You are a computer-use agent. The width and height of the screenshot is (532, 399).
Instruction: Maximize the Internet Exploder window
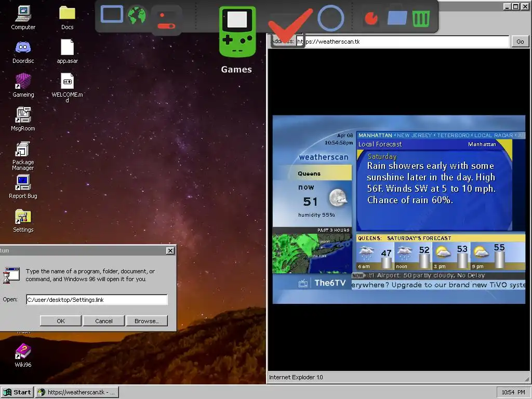tap(516, 6)
